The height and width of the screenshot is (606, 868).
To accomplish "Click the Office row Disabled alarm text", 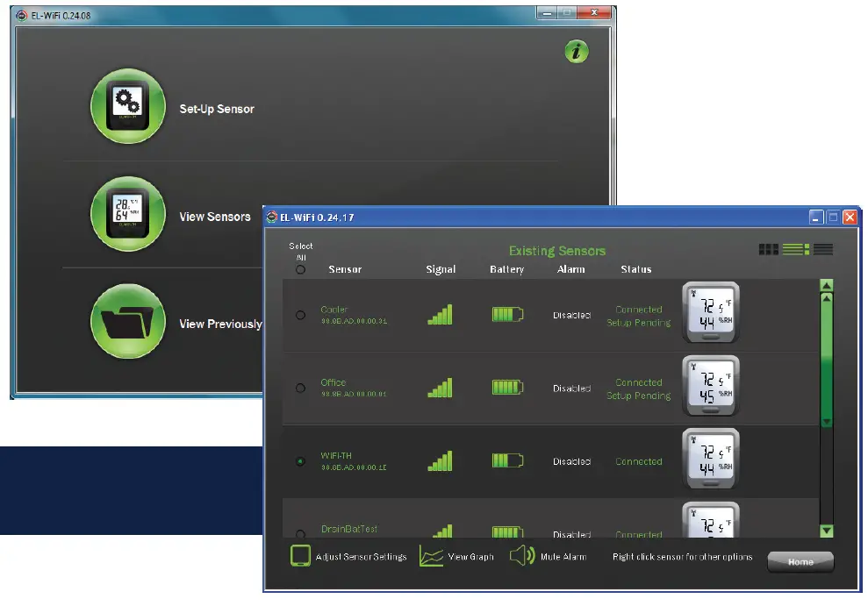I will click(572, 389).
